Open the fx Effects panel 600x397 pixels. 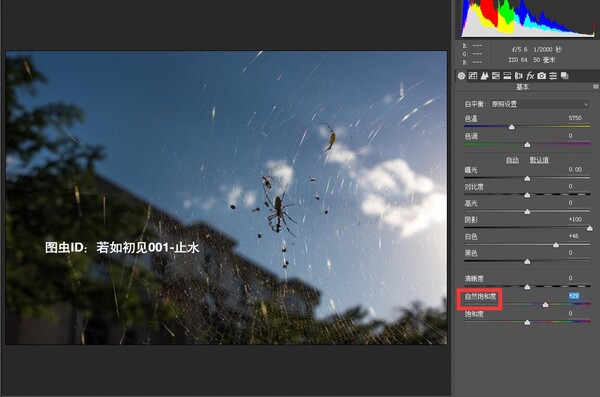(530, 76)
